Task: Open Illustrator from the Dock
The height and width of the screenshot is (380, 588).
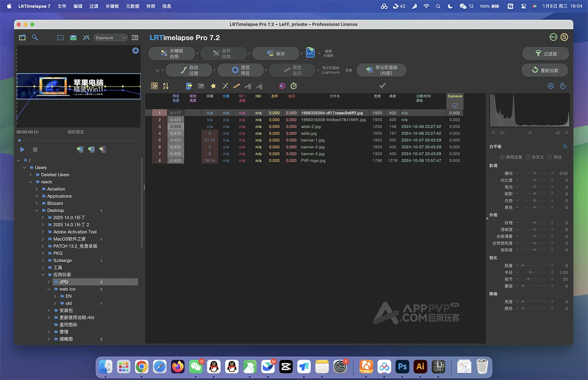Action: click(x=420, y=367)
